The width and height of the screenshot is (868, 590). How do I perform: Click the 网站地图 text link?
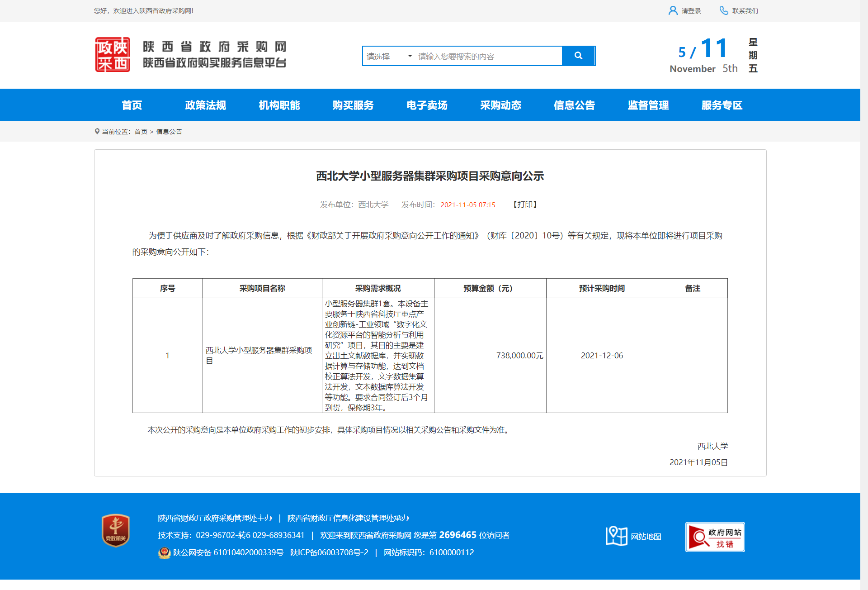point(646,537)
